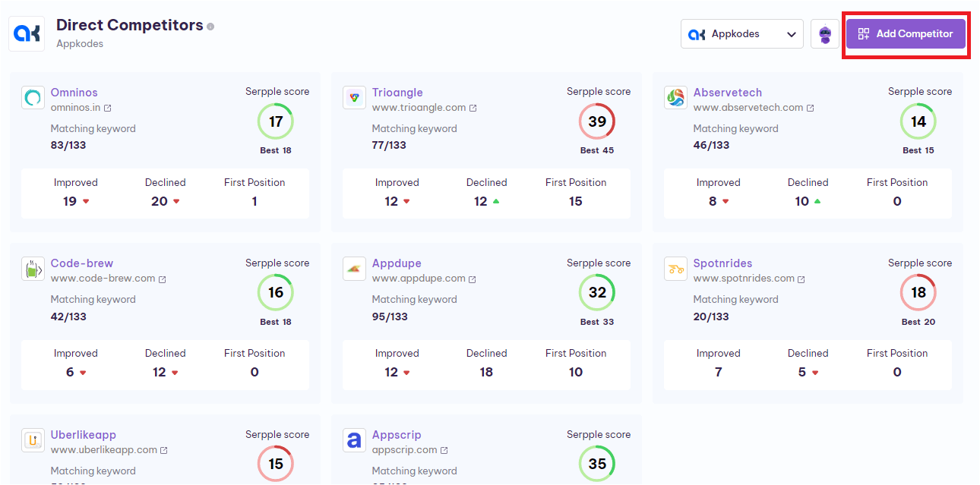
Task: Open external link icon for omninos.in
Action: 107,109
